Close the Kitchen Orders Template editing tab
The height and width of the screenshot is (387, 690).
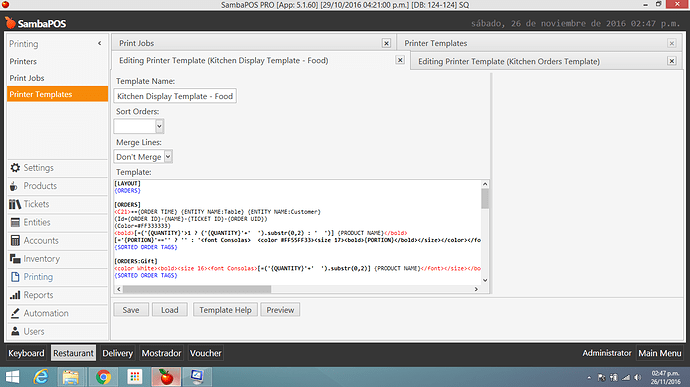tap(672, 61)
